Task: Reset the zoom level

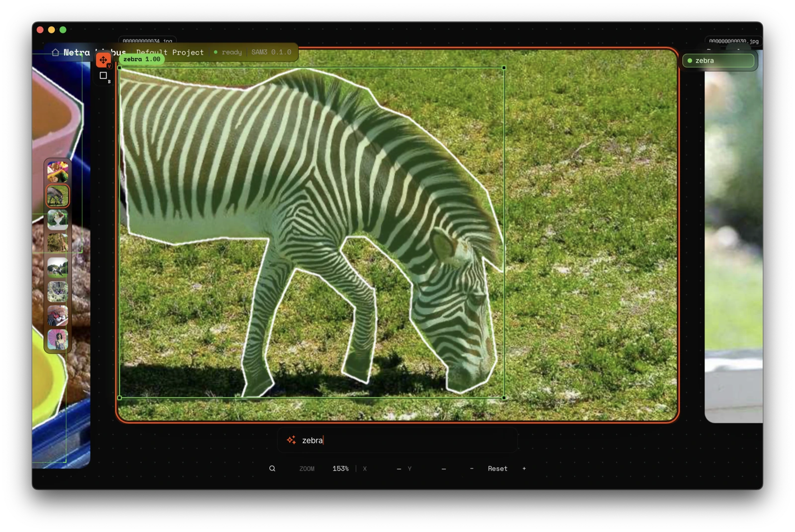Action: (497, 468)
